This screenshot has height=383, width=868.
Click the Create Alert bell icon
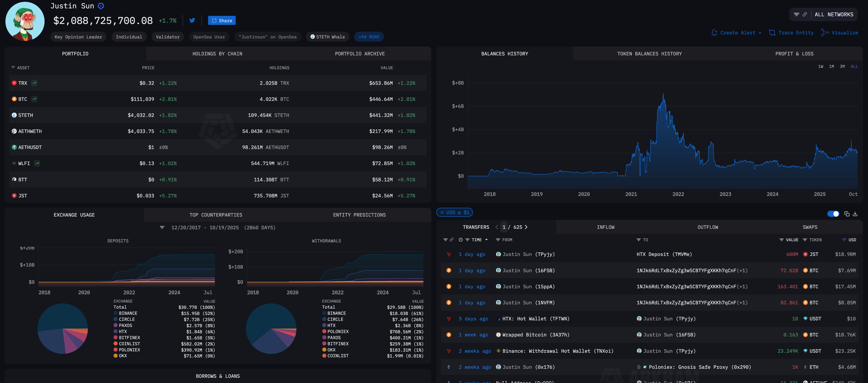point(714,33)
